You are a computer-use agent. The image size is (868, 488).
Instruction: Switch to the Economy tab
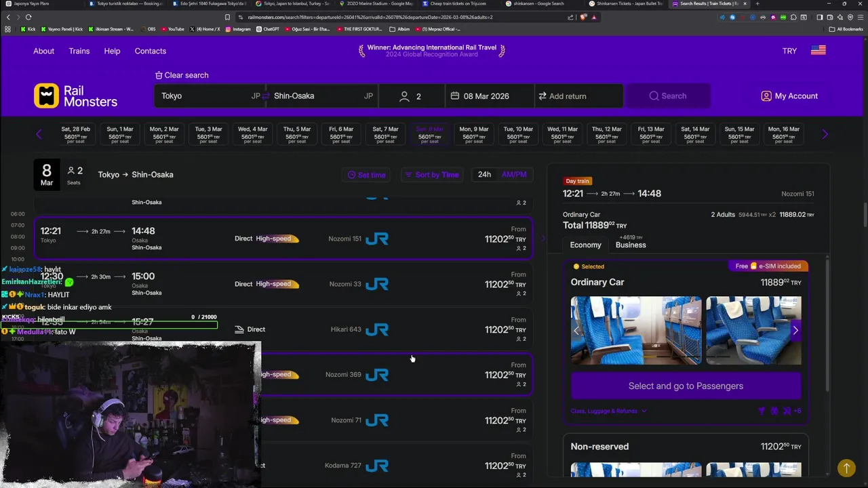[x=585, y=245]
